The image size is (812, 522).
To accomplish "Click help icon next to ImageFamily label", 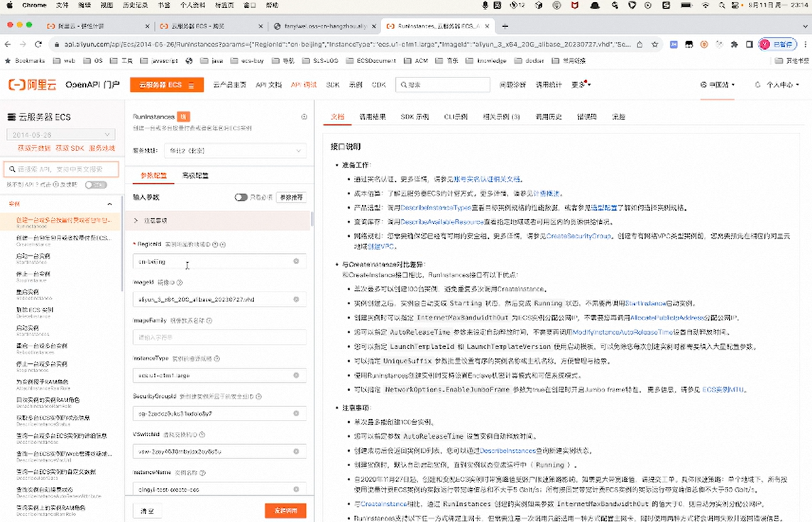I will coord(209,321).
